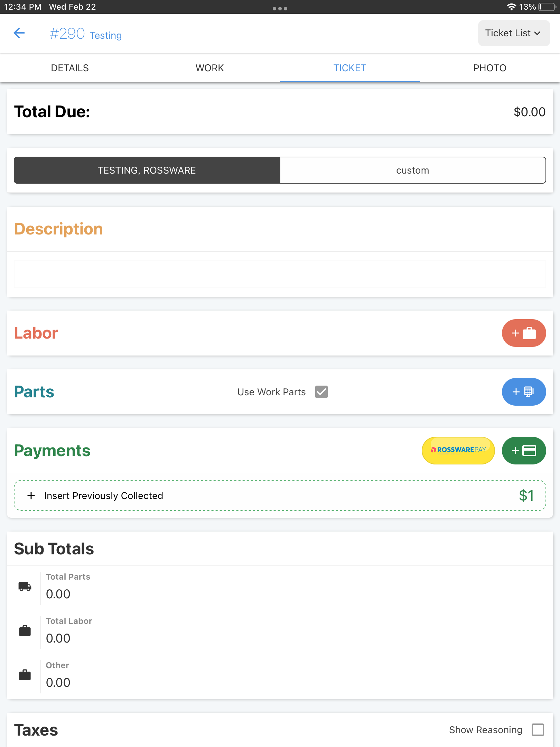This screenshot has width=560, height=747.
Task: Click the empty Description text field
Action: (x=280, y=274)
